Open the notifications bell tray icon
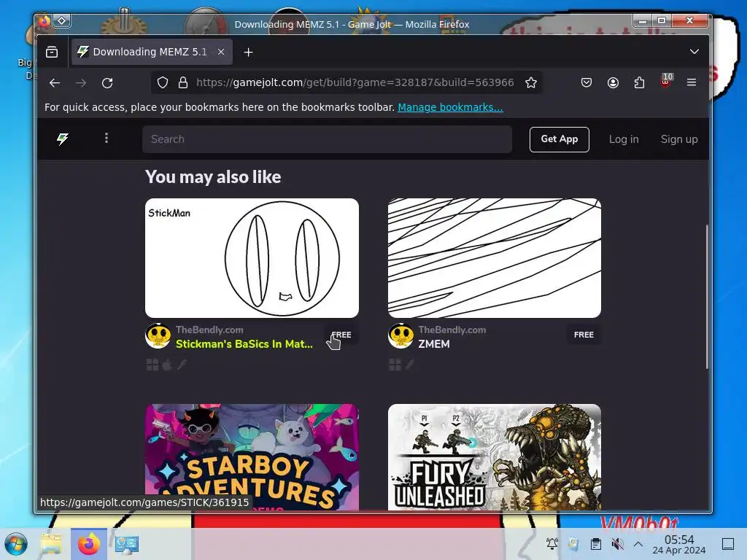The height and width of the screenshot is (560, 747). tap(552, 543)
